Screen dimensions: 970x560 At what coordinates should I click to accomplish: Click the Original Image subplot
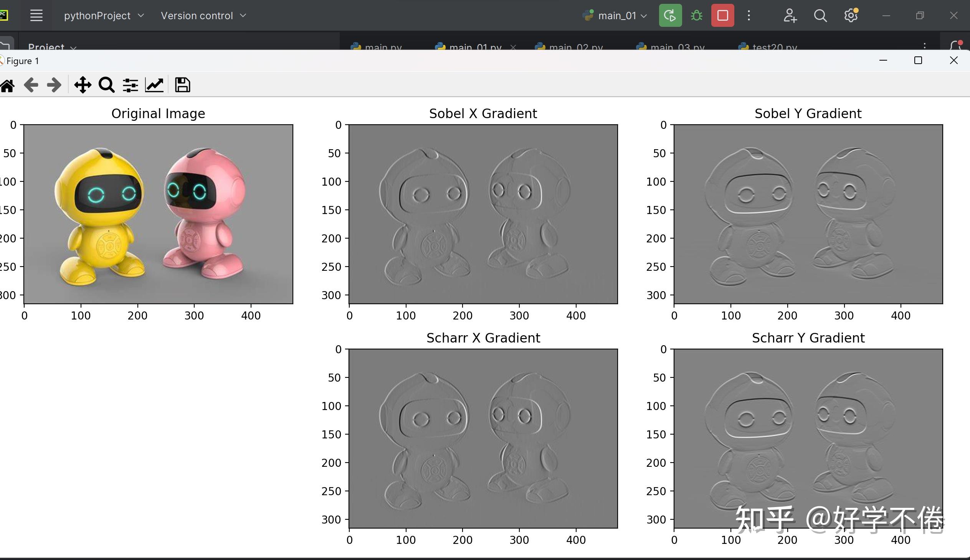[158, 212]
